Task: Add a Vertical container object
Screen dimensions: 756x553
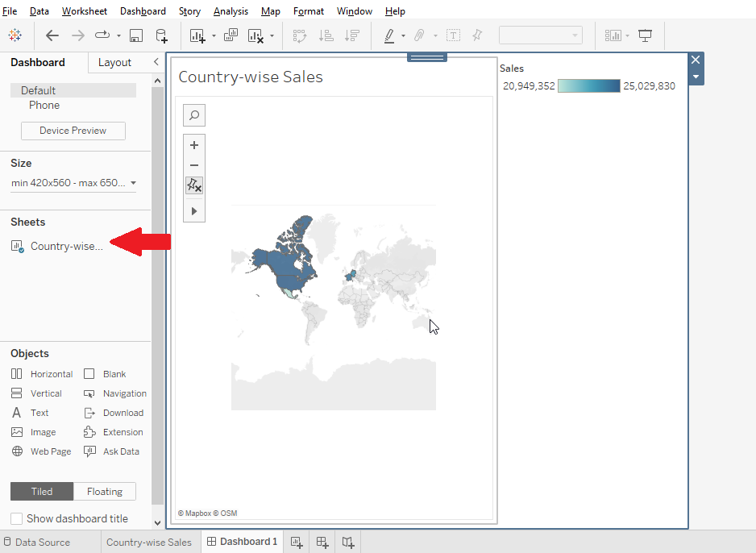Action: click(36, 393)
